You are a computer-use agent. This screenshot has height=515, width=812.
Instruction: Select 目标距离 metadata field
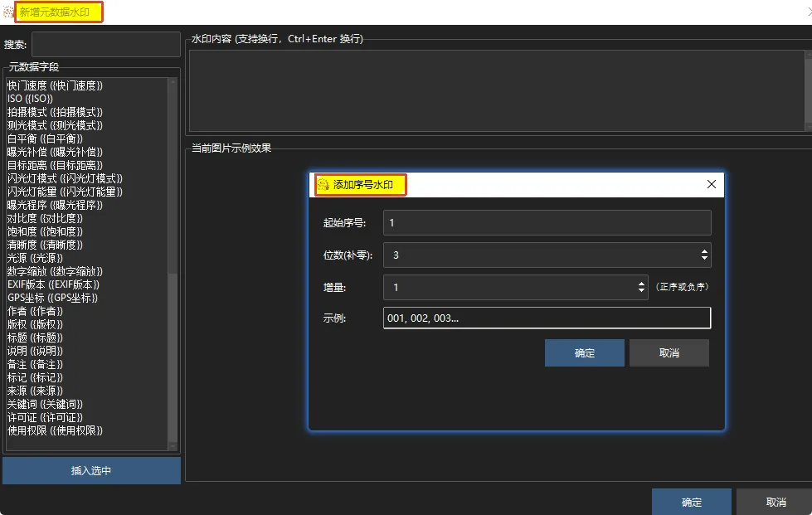tap(55, 165)
